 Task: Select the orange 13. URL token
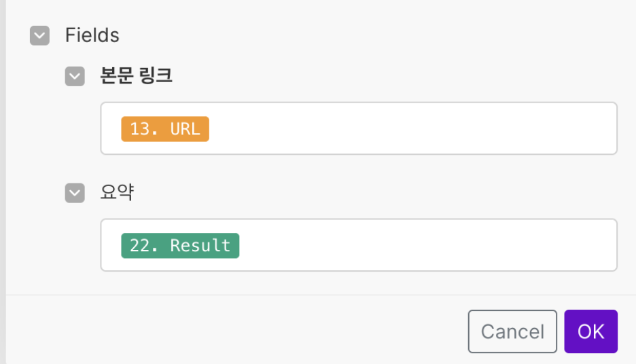[x=165, y=129]
